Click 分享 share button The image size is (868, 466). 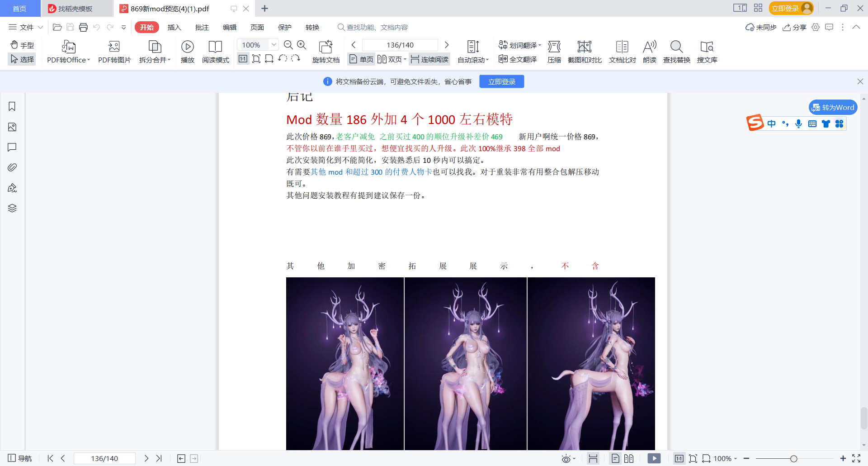(x=794, y=27)
